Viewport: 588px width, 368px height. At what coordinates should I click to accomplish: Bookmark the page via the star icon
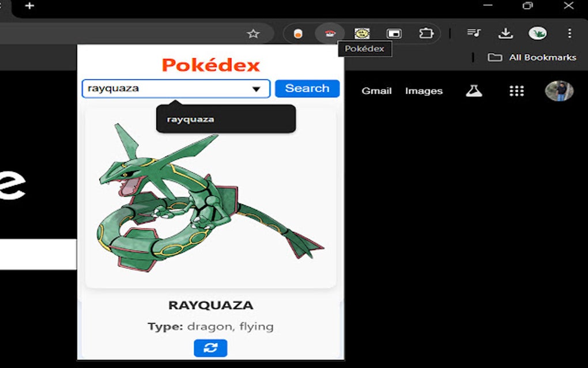pyautogui.click(x=253, y=34)
